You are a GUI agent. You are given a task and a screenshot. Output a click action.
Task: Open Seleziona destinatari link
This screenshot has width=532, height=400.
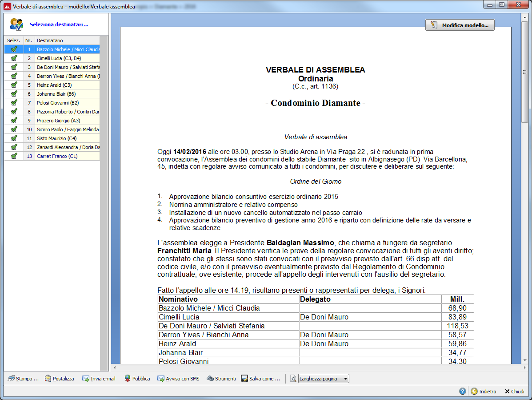click(59, 24)
